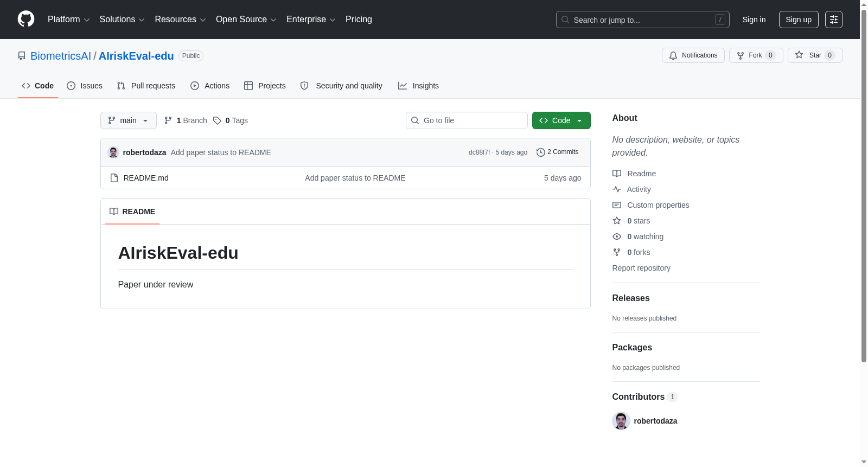Click the README.md file row
The width and height of the screenshot is (868, 467).
(345, 178)
